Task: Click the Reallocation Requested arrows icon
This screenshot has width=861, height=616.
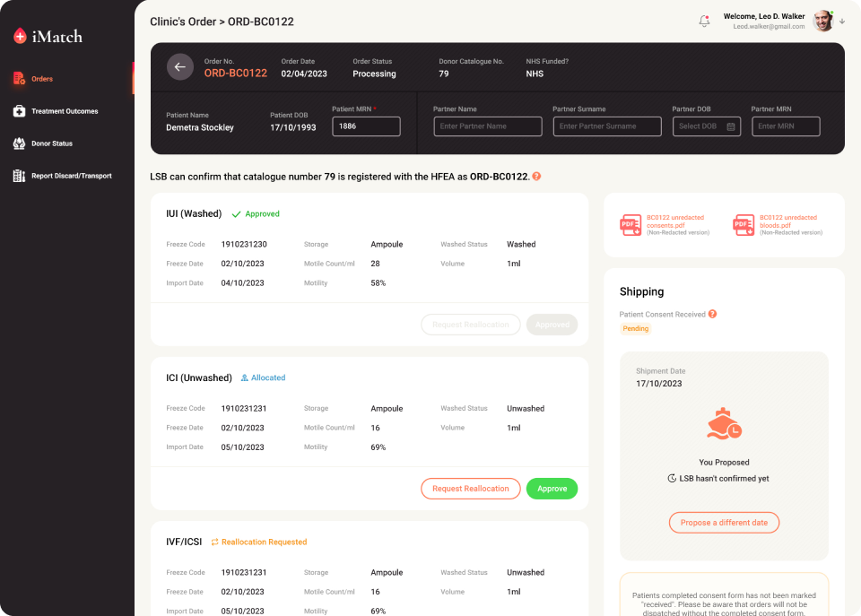Action: (x=214, y=542)
